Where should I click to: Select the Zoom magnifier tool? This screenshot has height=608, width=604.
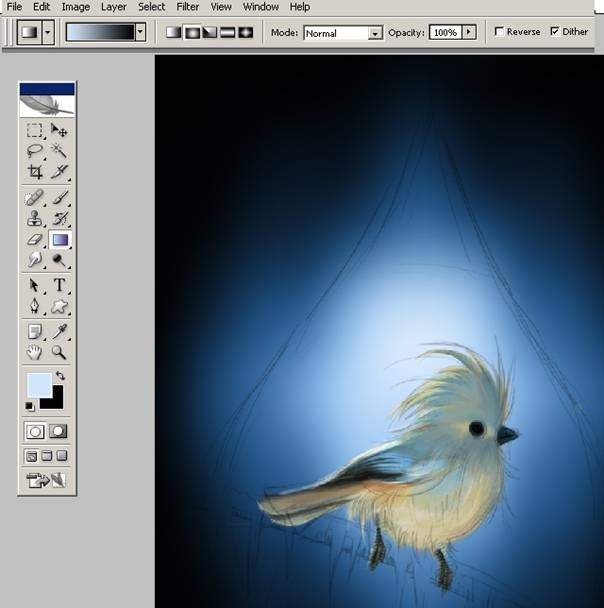(59, 352)
